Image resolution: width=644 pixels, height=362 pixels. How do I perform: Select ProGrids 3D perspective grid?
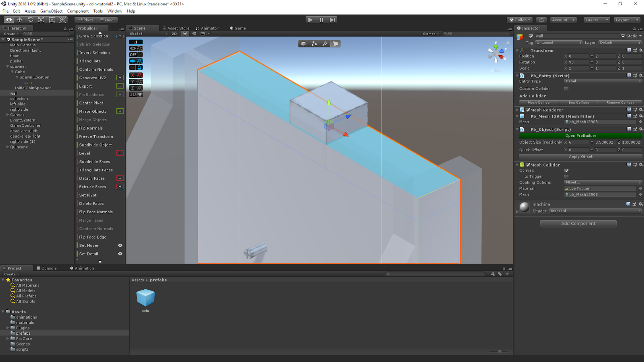click(136, 94)
